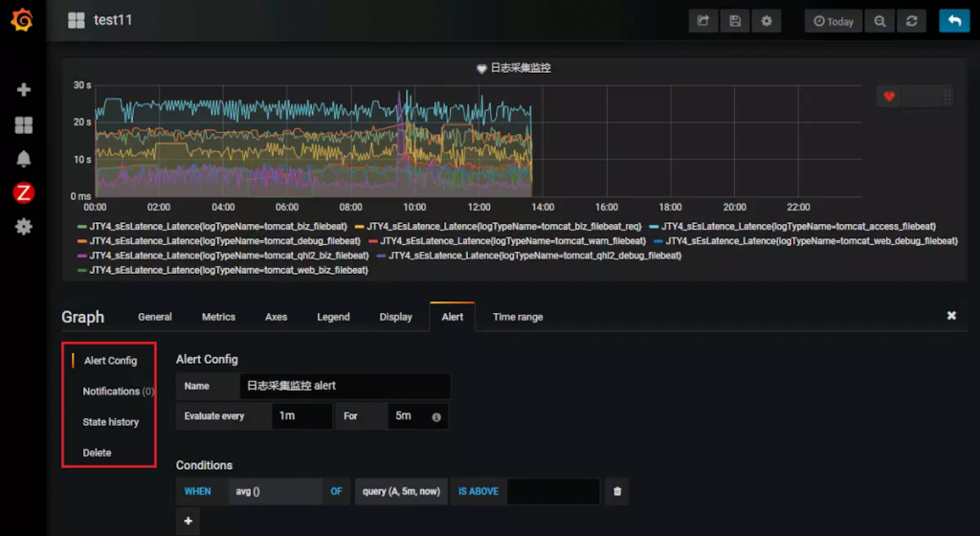Open the test11 dashboard title dropdown
Screen dimensions: 980x536
coord(113,20)
